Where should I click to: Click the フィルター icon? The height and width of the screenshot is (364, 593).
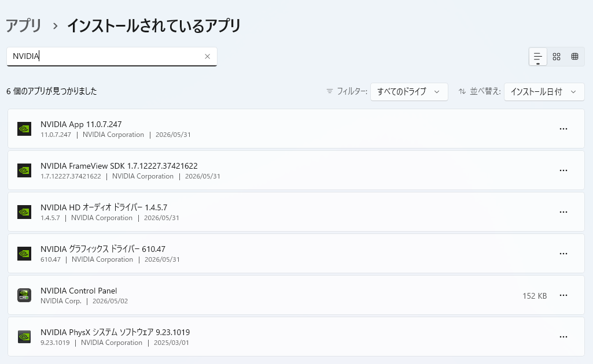pyautogui.click(x=329, y=91)
